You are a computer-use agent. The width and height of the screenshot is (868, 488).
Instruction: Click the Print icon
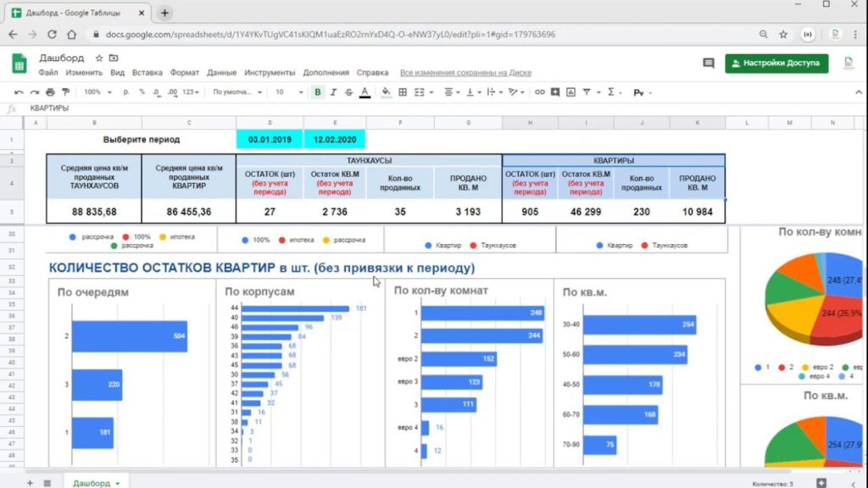[50, 92]
